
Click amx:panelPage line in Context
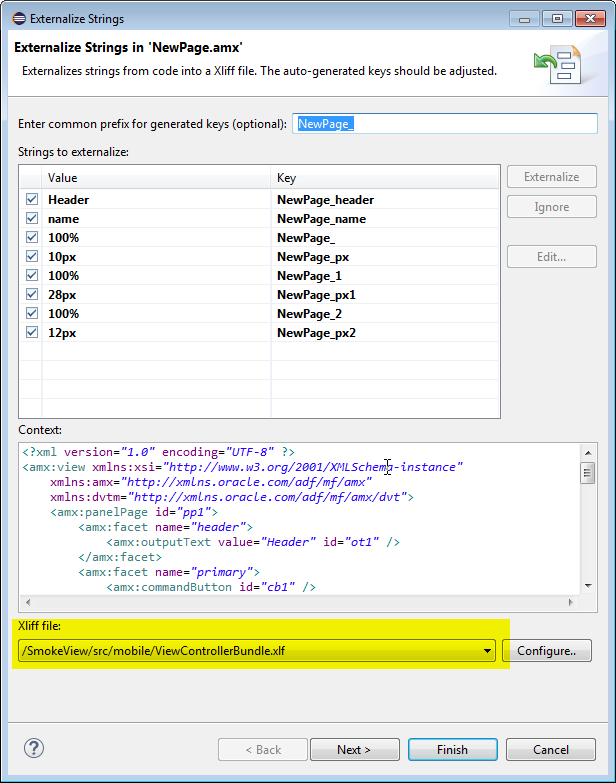(134, 512)
